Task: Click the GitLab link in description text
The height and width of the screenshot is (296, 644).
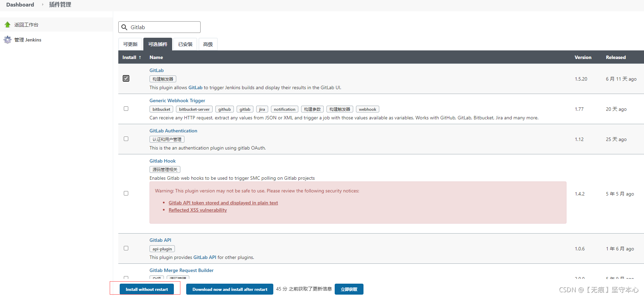Action: [x=195, y=87]
